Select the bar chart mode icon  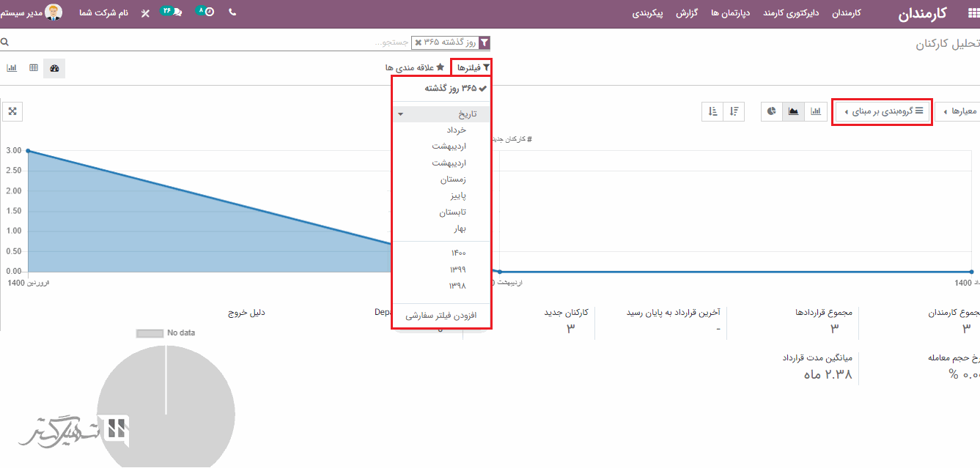(815, 111)
